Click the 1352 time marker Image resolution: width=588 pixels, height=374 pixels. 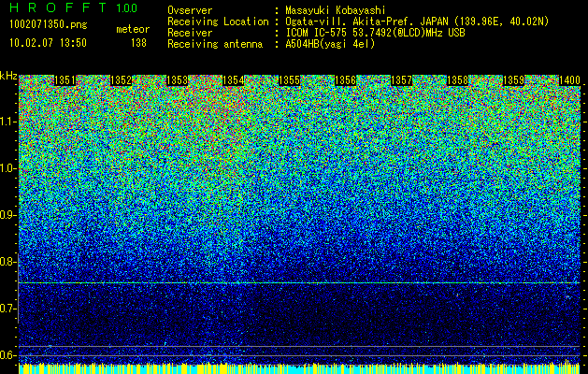121,80
